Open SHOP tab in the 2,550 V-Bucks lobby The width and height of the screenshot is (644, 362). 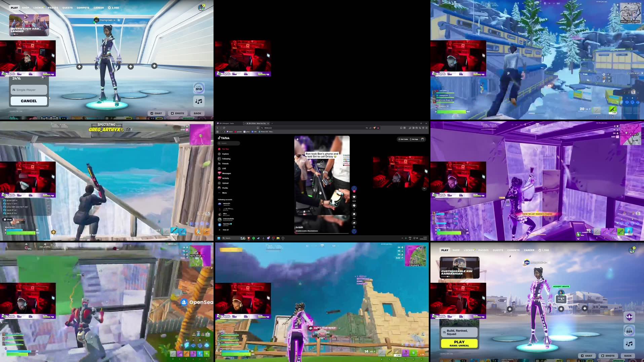click(x=26, y=7)
